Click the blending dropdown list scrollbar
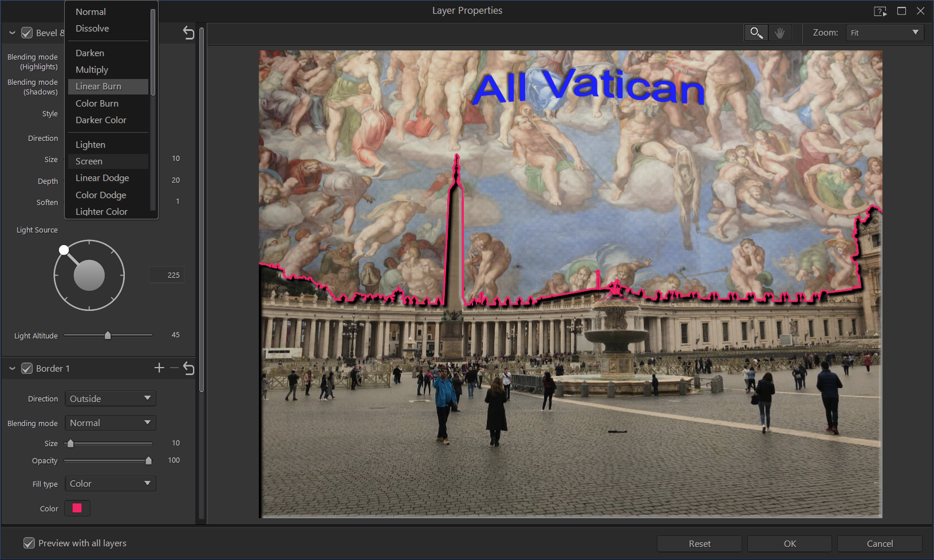The height and width of the screenshot is (560, 934). pos(153,53)
